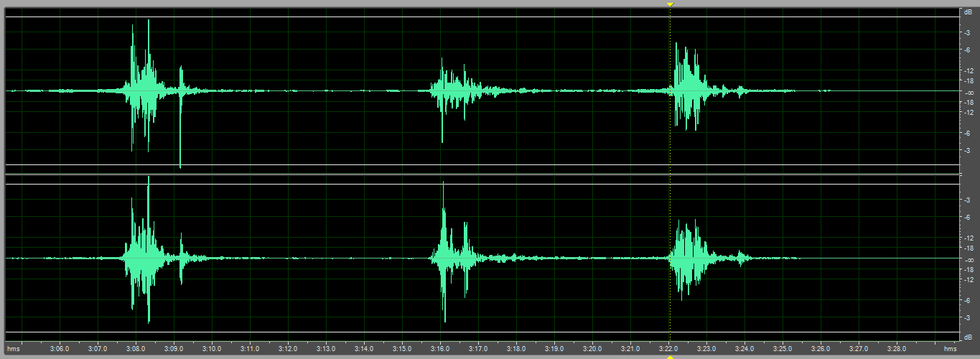
Task: Click the 3:09.0 time ruler label
Action: pyautogui.click(x=174, y=349)
